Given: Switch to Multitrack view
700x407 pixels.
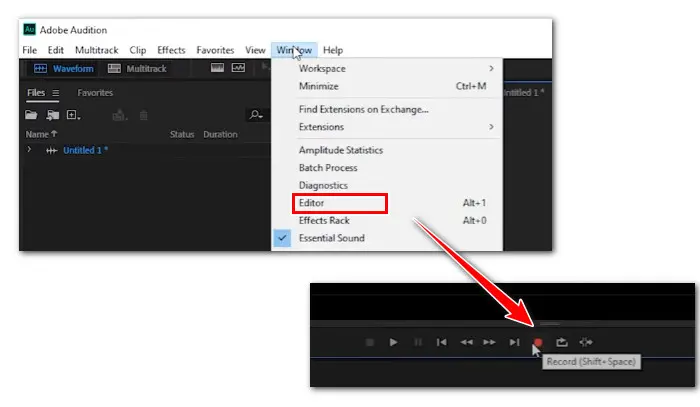Looking at the screenshot, I should coord(137,69).
